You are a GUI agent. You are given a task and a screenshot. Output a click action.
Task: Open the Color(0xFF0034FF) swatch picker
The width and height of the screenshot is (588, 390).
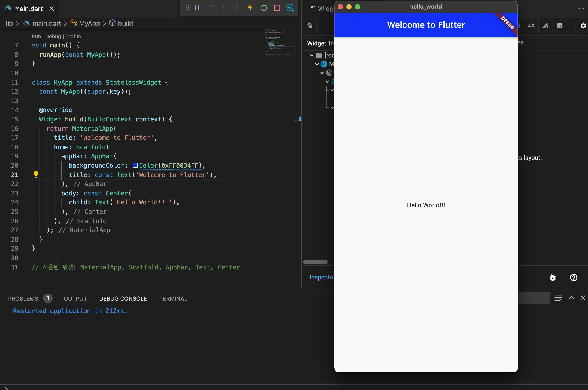[135, 165]
